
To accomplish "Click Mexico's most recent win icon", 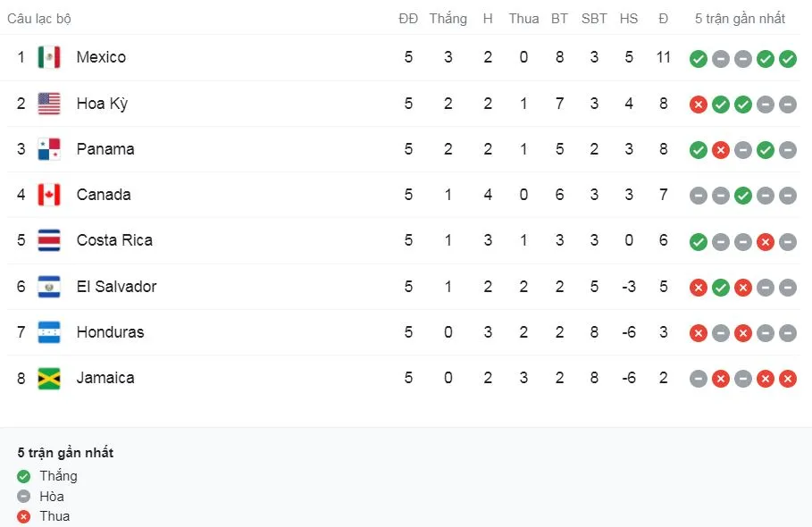I will [x=787, y=59].
